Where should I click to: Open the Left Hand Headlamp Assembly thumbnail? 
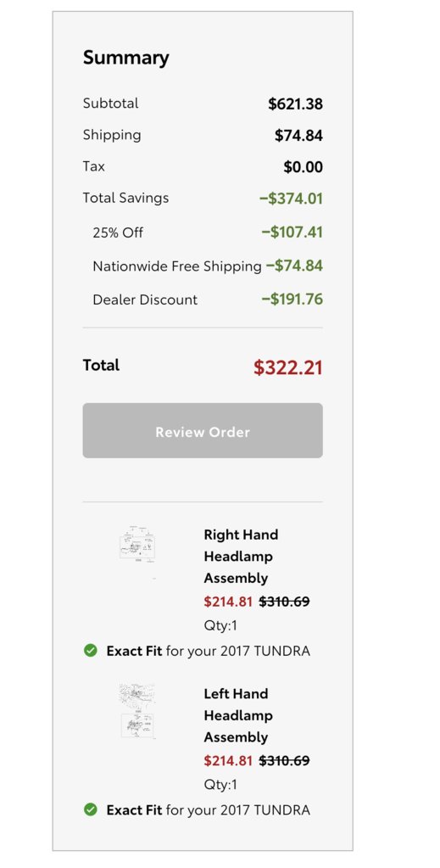click(137, 711)
